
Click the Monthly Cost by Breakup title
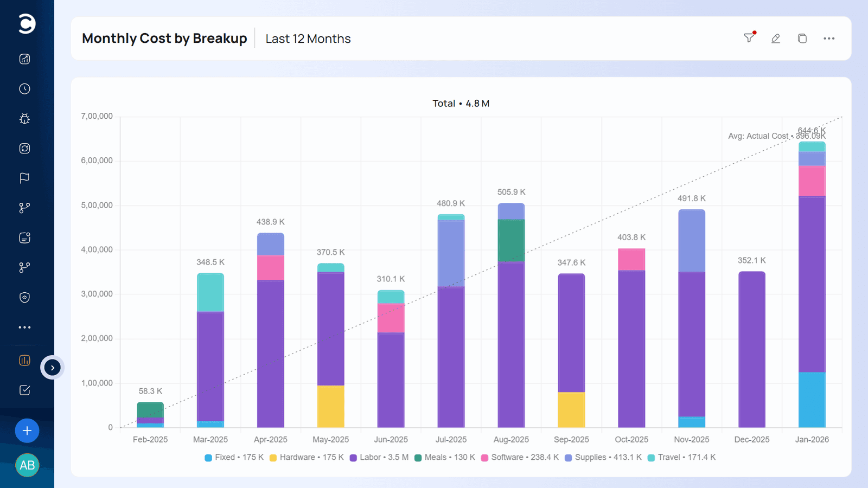coord(164,38)
